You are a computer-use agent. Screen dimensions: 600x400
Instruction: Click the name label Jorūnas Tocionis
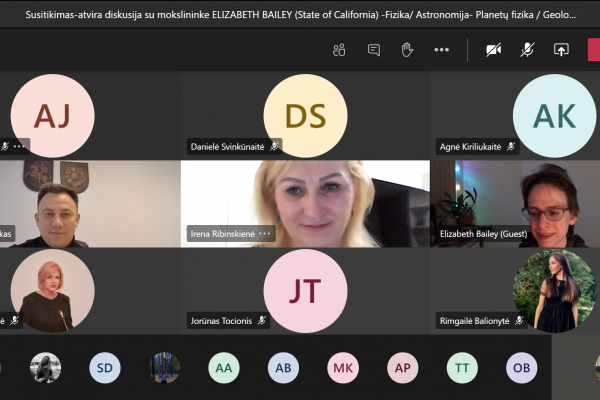tap(221, 321)
